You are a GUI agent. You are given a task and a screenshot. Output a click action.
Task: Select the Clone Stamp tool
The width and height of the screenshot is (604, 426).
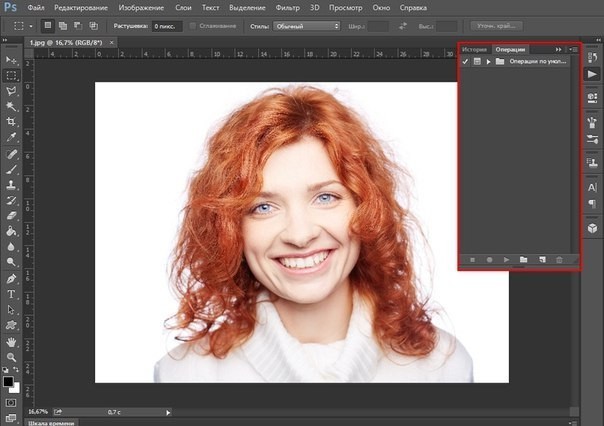11,185
